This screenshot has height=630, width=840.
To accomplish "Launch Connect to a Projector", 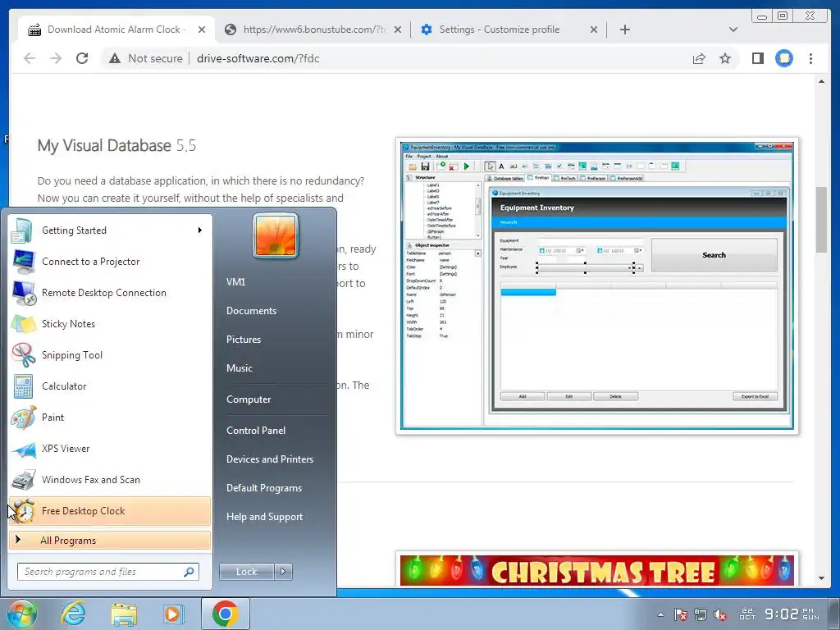I will pyautogui.click(x=109, y=262).
